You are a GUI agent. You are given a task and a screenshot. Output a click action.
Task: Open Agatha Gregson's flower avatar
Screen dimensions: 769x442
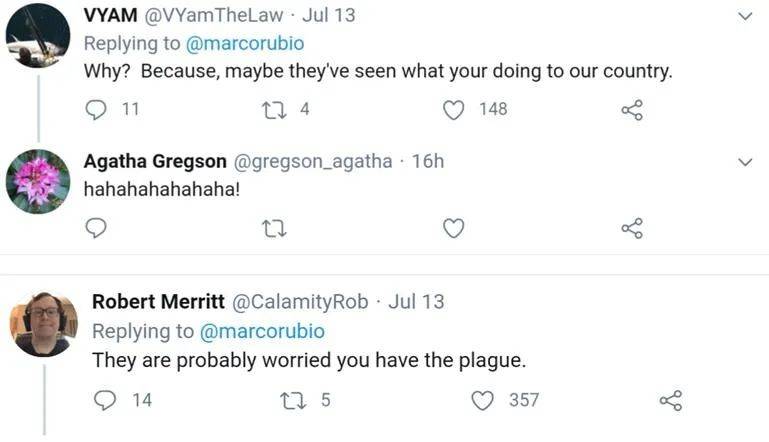[37, 182]
